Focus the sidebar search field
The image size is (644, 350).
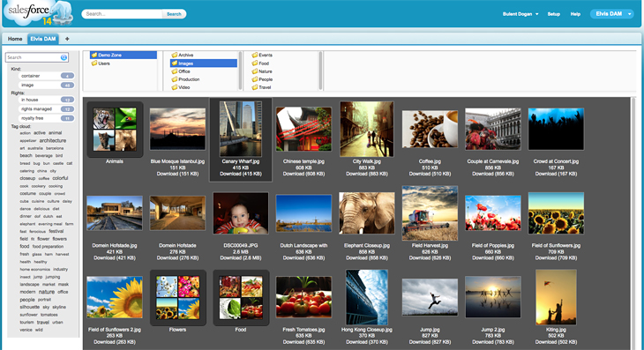34,57
